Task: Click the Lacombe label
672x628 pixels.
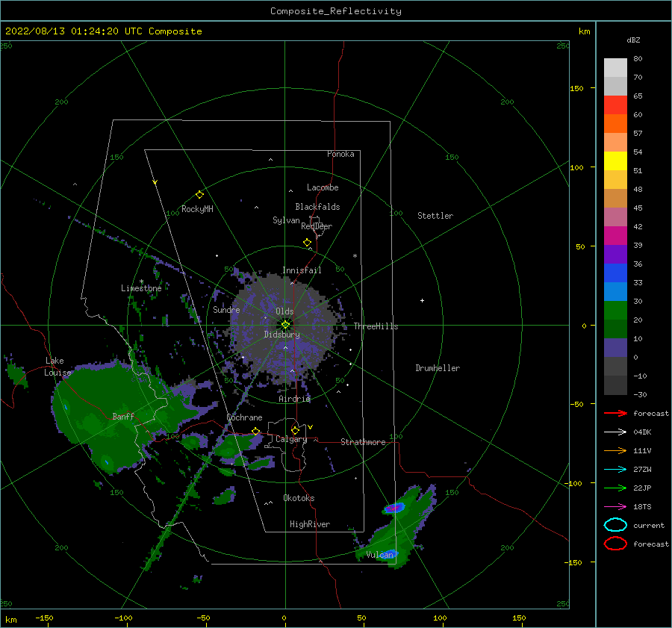Action: (x=323, y=187)
